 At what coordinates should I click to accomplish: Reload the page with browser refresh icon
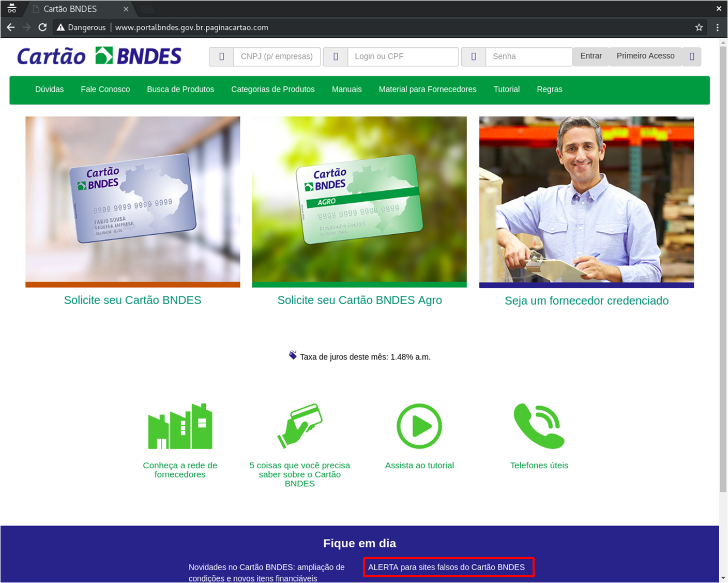[42, 27]
